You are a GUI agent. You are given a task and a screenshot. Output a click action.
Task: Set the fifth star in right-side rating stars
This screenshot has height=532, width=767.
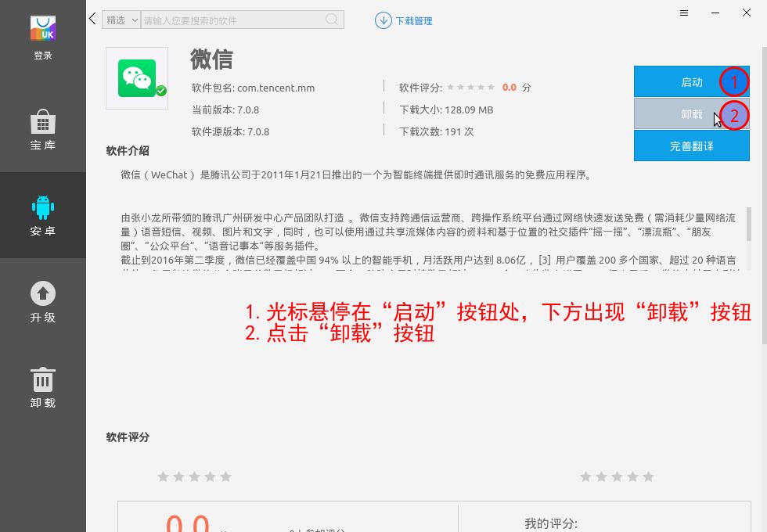pos(648,476)
